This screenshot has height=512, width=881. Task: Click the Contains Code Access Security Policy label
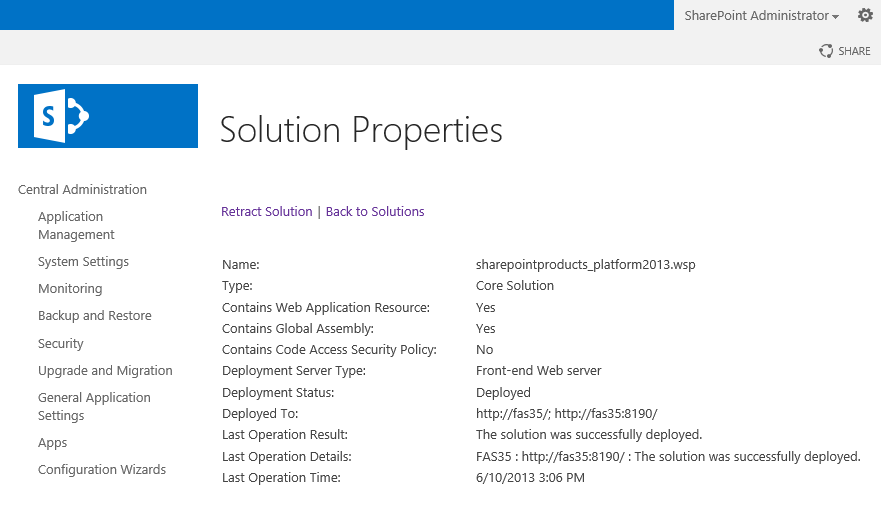click(x=329, y=350)
